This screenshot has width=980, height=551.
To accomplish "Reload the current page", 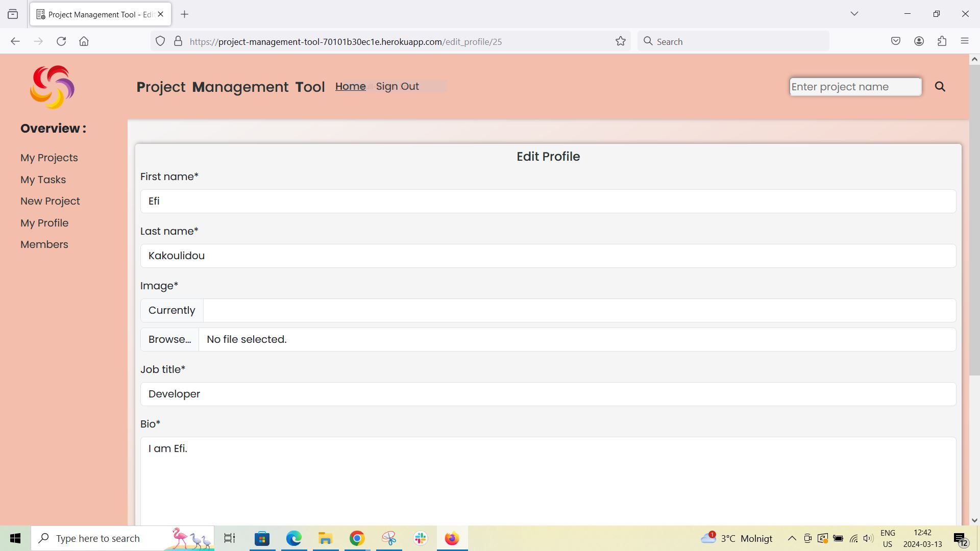I will point(61,41).
